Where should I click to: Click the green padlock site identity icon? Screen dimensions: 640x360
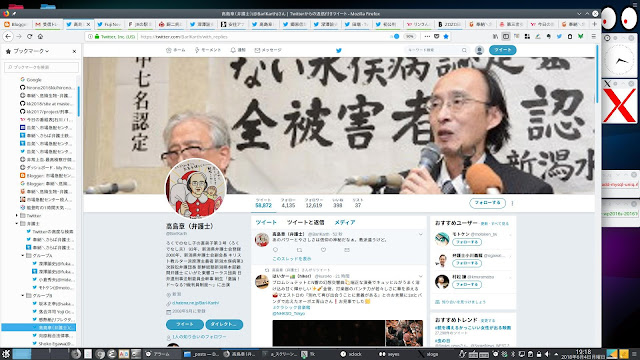(x=97, y=36)
